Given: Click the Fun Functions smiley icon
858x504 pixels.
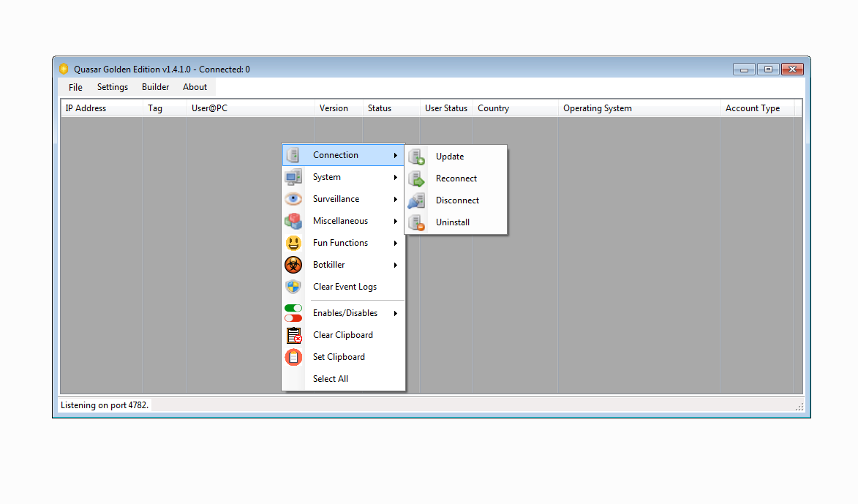Looking at the screenshot, I should (x=293, y=242).
